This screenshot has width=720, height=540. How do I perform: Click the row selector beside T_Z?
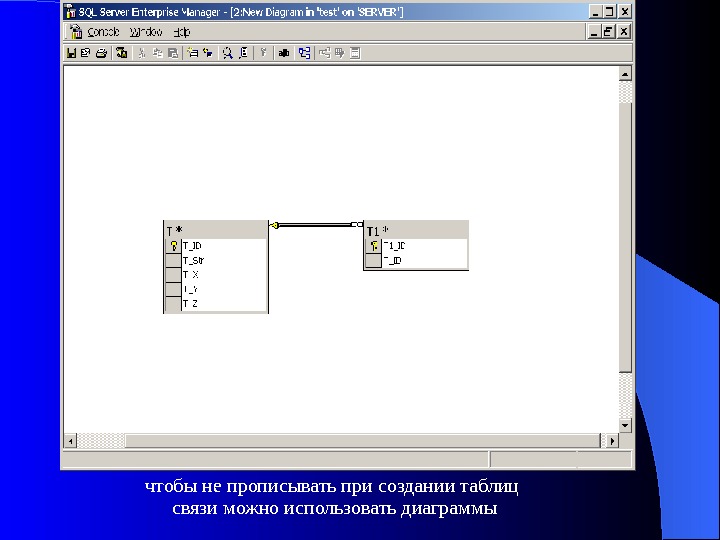pyautogui.click(x=173, y=304)
